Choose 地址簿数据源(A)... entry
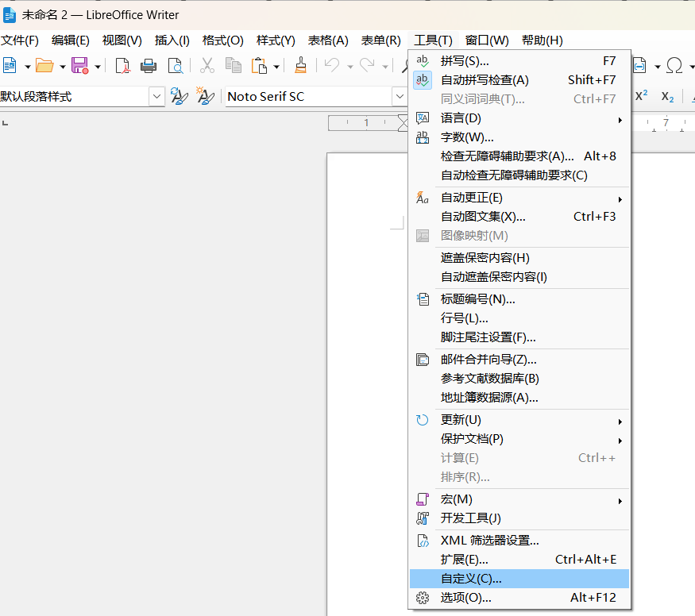Image resolution: width=695 pixels, height=616 pixels. pyautogui.click(x=519, y=398)
